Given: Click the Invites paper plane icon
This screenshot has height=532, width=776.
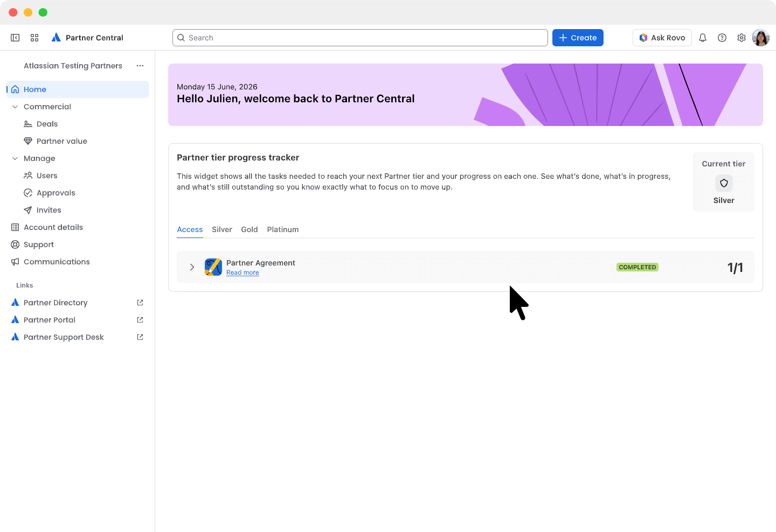Looking at the screenshot, I should (28, 210).
